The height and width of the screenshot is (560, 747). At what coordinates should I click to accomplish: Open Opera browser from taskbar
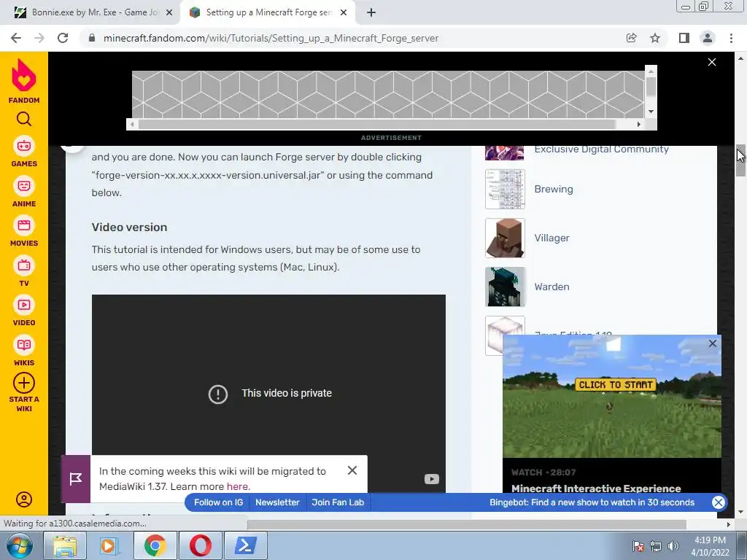click(200, 545)
